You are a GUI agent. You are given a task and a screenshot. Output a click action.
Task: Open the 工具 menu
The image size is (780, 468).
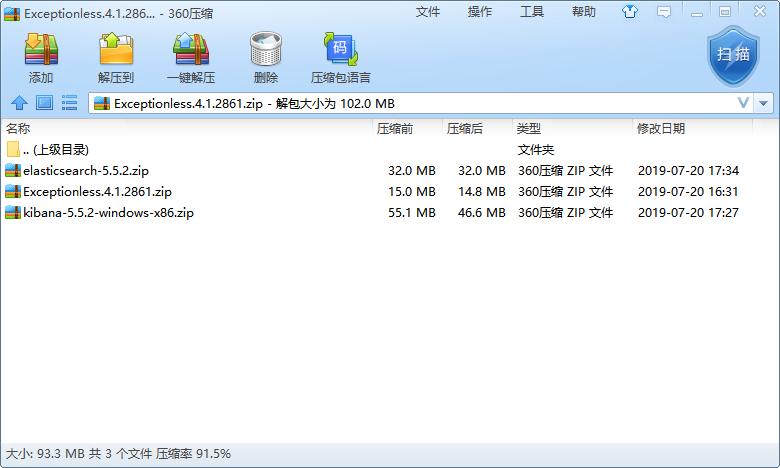tap(532, 11)
